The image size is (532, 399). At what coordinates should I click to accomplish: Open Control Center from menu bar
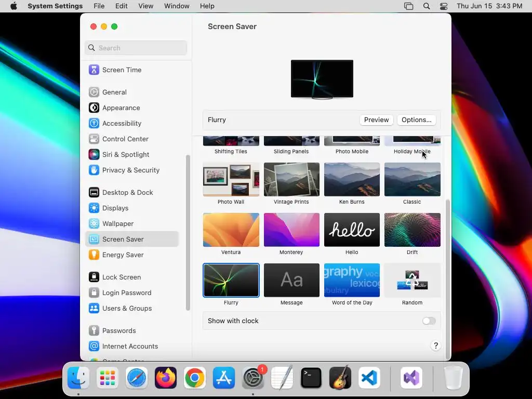click(444, 6)
